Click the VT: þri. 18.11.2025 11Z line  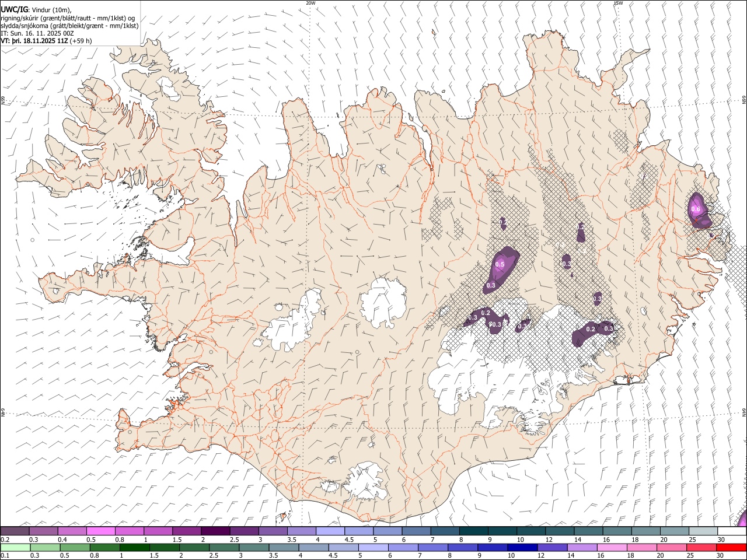(x=34, y=41)
